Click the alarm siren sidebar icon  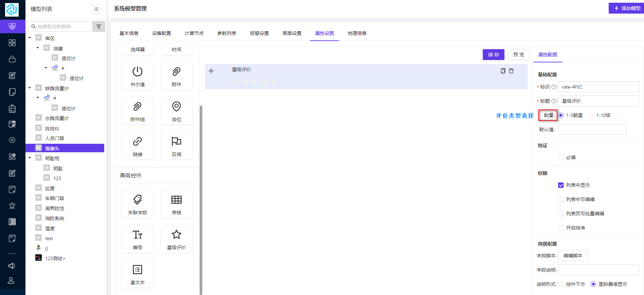[12, 205]
